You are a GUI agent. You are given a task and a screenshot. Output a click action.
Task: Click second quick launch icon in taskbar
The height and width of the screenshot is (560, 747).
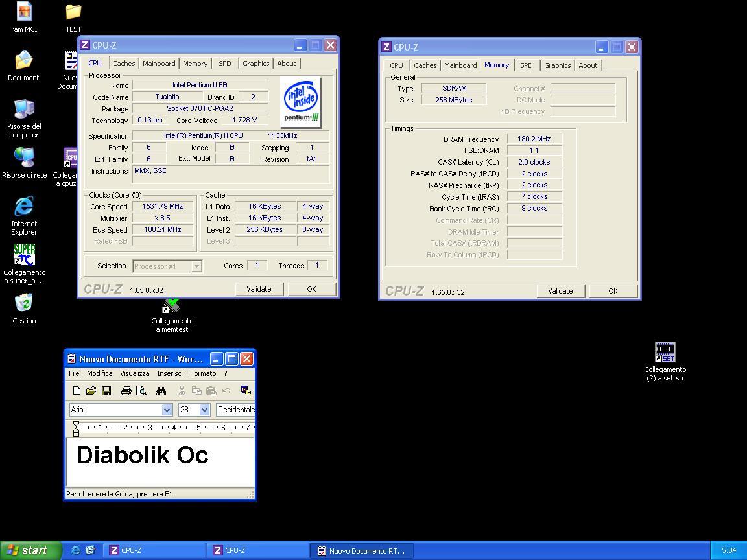91,550
